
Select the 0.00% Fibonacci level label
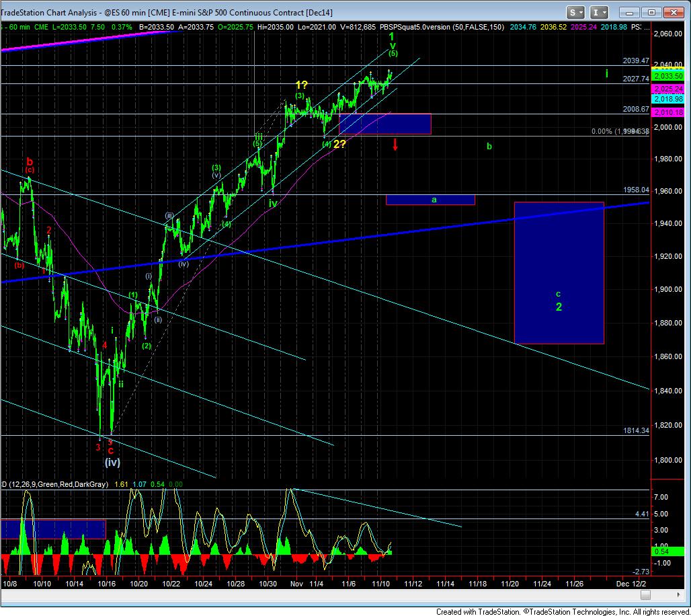pos(620,131)
